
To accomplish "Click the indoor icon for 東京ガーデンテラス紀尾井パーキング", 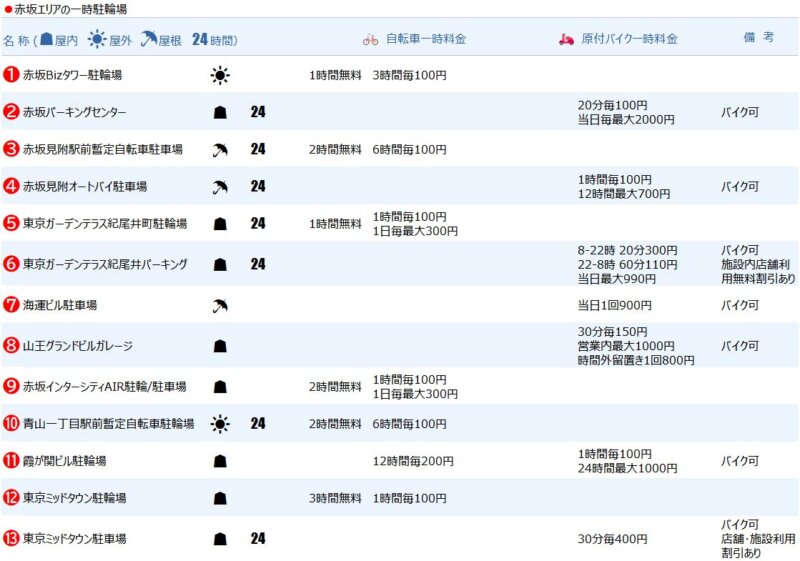I will tap(220, 264).
